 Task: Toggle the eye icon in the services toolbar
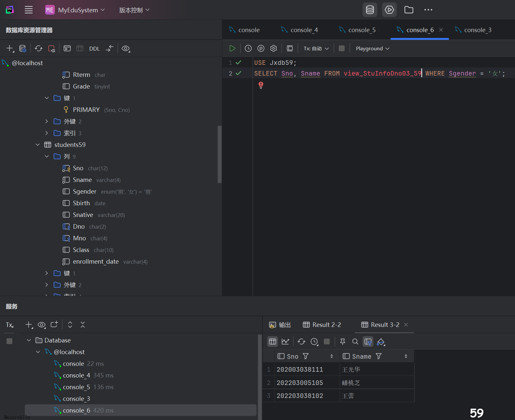click(42, 325)
